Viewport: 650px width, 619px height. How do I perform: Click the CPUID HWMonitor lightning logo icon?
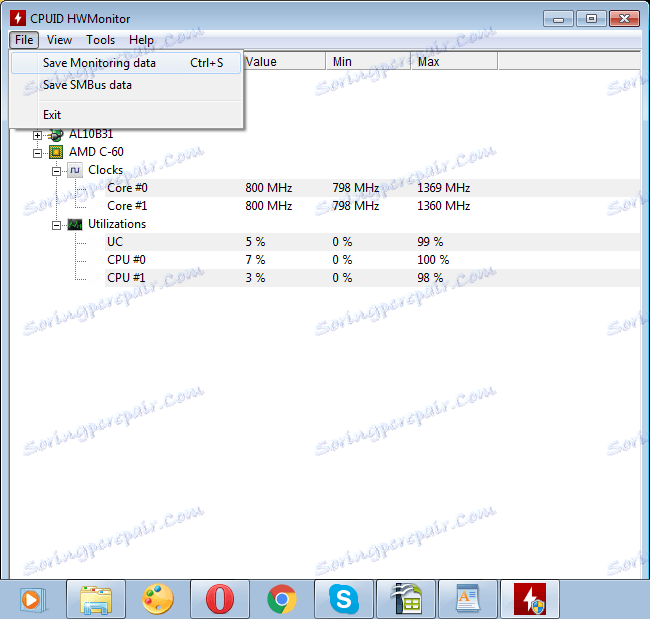click(x=18, y=18)
